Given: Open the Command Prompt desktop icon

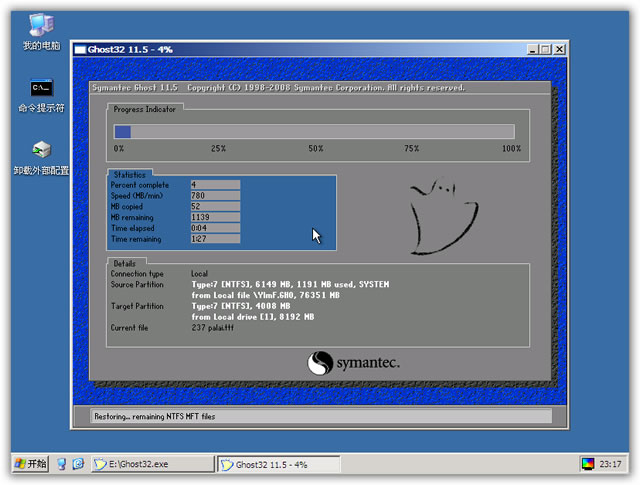Looking at the screenshot, I should coord(41,96).
